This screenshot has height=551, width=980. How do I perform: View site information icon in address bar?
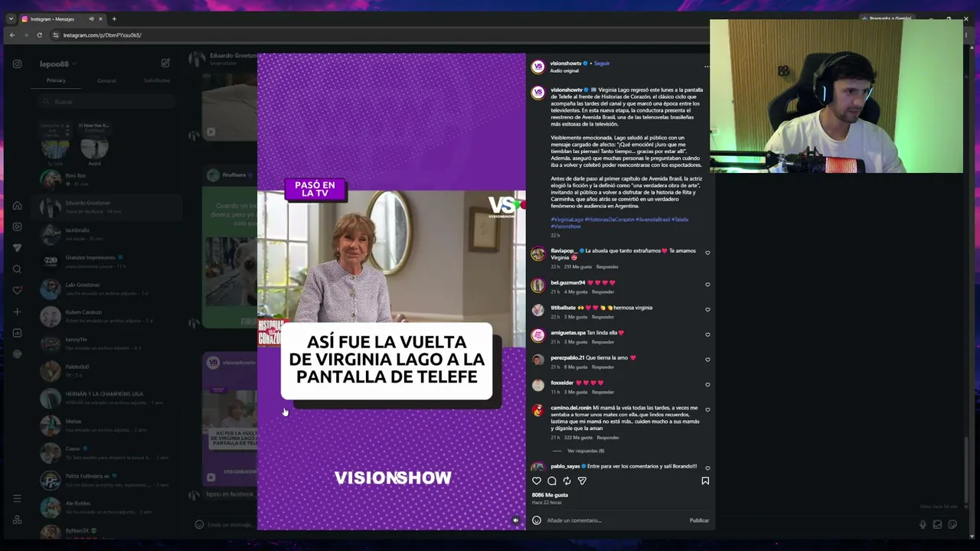click(56, 35)
